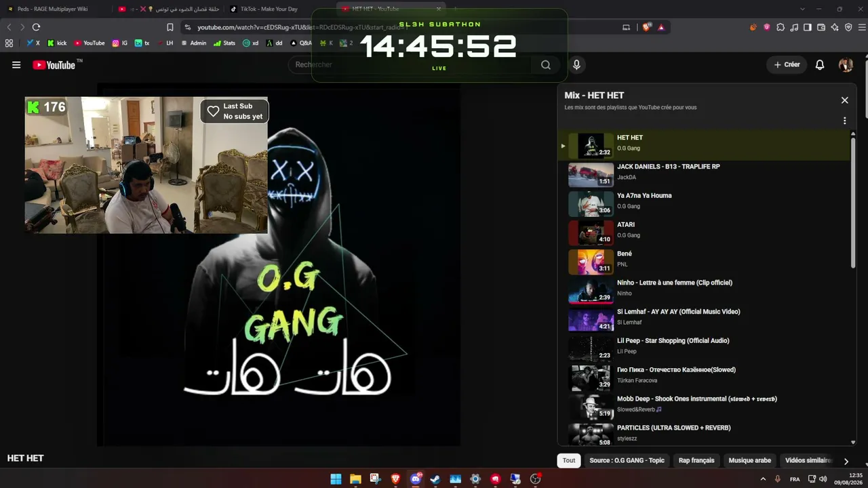The image size is (868, 488).
Task: Open the mix panel three-dot options
Action: point(844,121)
